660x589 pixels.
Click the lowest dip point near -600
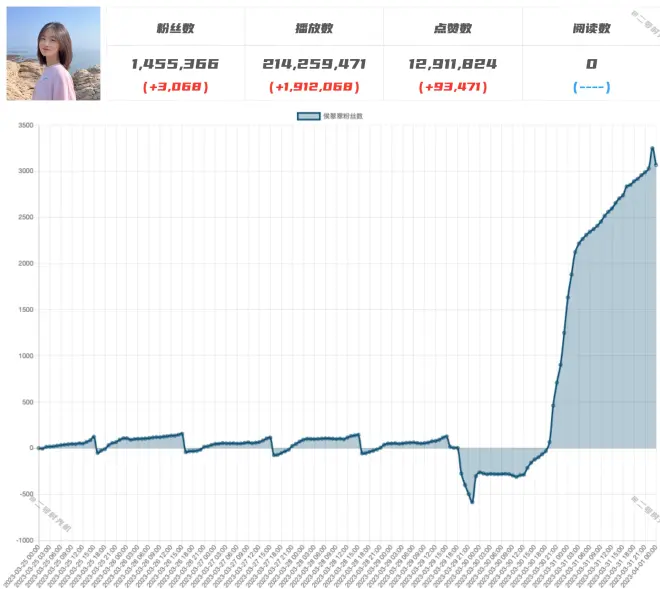coord(472,502)
